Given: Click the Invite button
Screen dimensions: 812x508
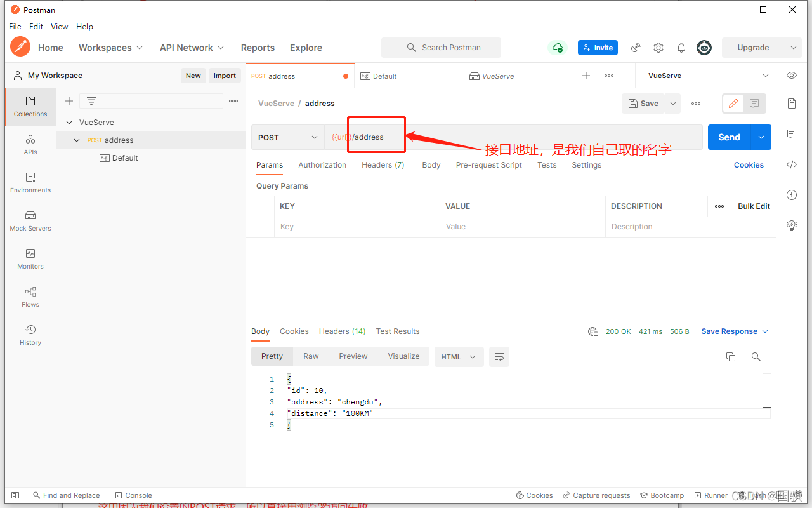Looking at the screenshot, I should (x=598, y=48).
